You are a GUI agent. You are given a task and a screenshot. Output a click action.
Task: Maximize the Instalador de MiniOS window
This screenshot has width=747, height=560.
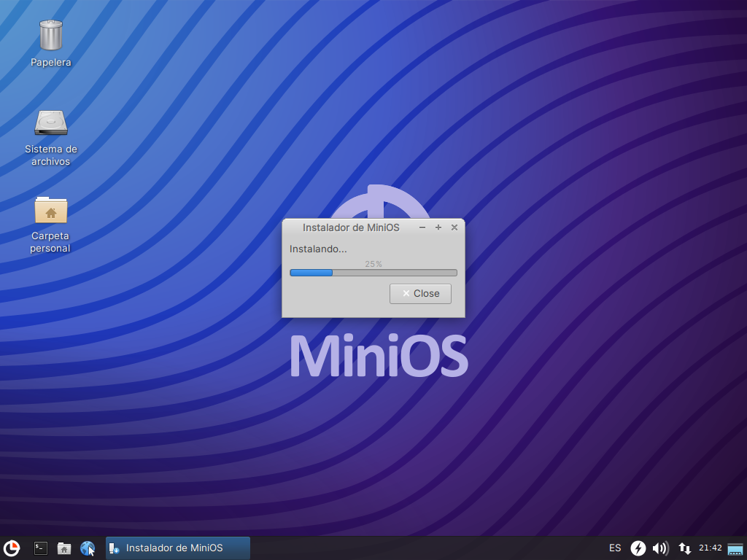438,227
